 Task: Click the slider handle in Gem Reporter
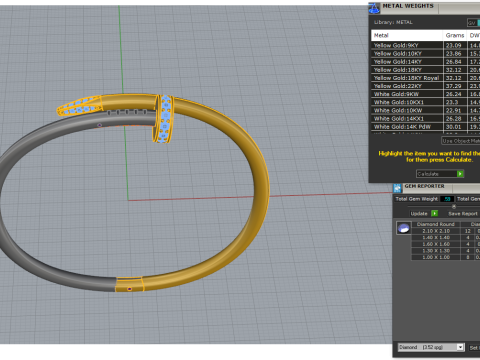coord(453,207)
